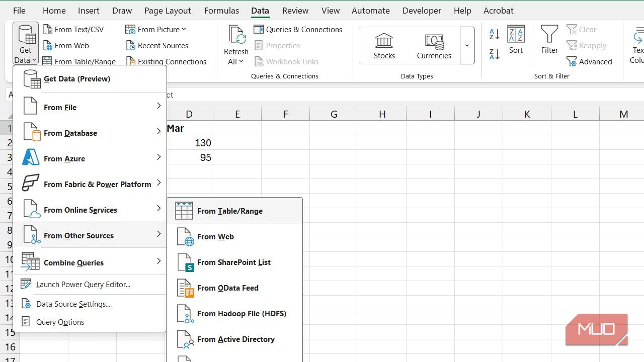Sort Z to A descending
The height and width of the screenshot is (362, 644).
pos(495,54)
